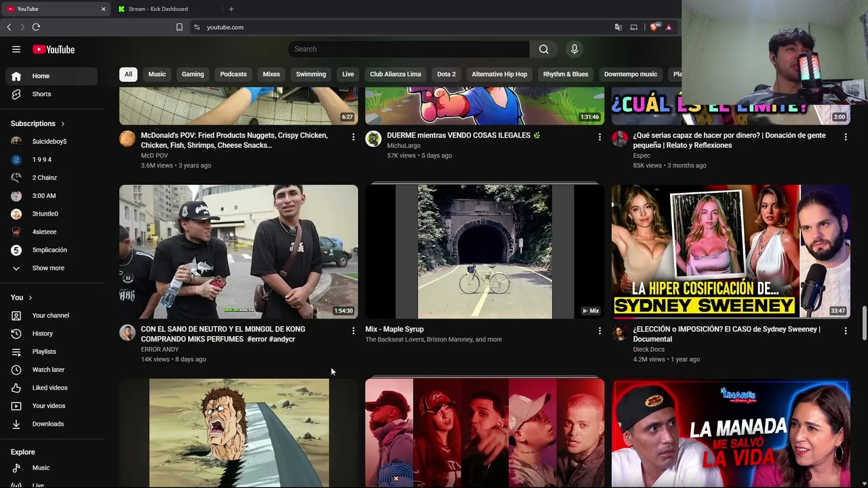Open the Espec channel avatar
868x488 pixels.
pyautogui.click(x=620, y=139)
